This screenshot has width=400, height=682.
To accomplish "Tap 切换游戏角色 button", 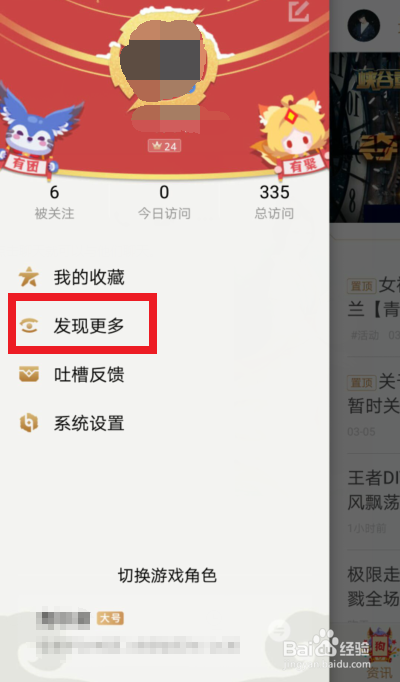I will pyautogui.click(x=167, y=575).
